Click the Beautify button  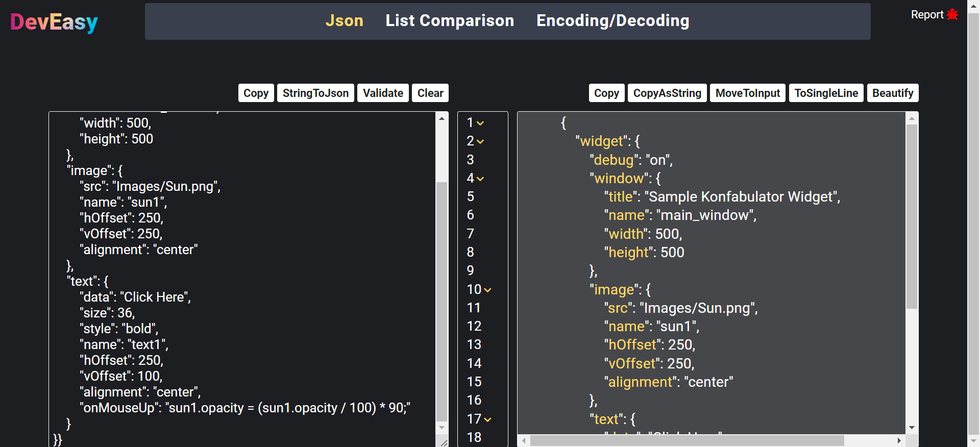[892, 93]
